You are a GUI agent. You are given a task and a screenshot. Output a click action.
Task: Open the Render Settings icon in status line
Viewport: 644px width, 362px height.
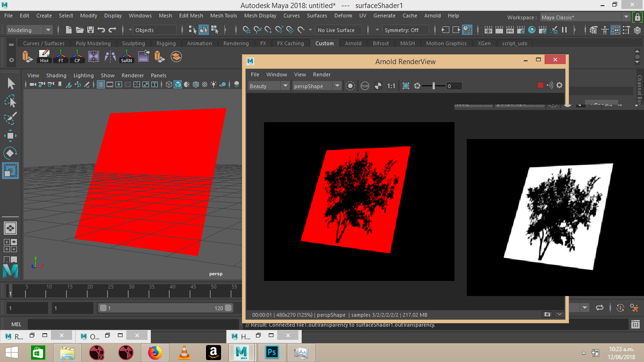521,30
